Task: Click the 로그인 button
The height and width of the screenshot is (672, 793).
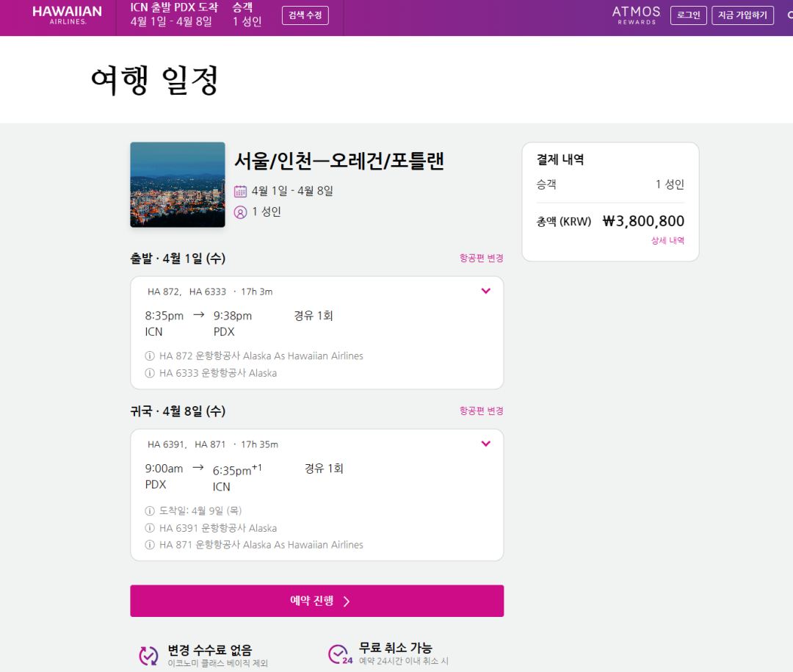Action: (x=688, y=15)
